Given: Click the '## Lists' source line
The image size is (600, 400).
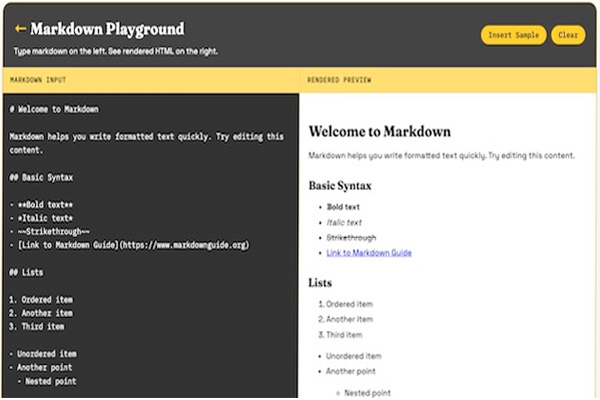Looking at the screenshot, I should [x=26, y=273].
